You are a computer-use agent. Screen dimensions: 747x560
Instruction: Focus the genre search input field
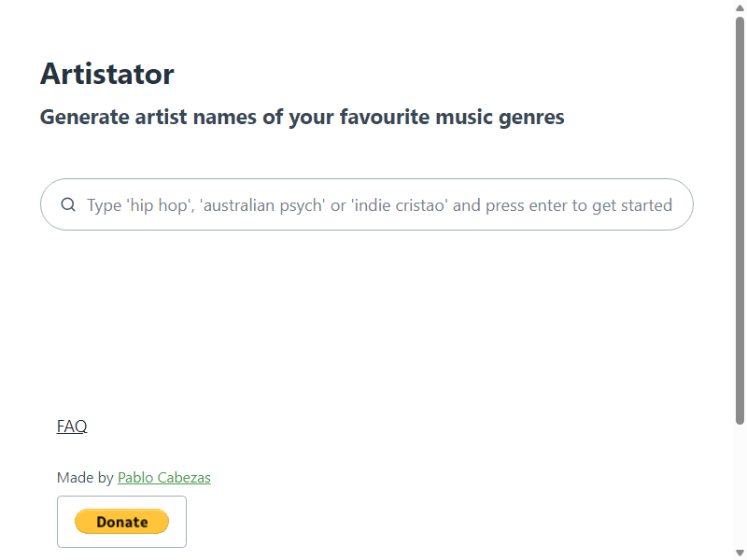point(367,204)
